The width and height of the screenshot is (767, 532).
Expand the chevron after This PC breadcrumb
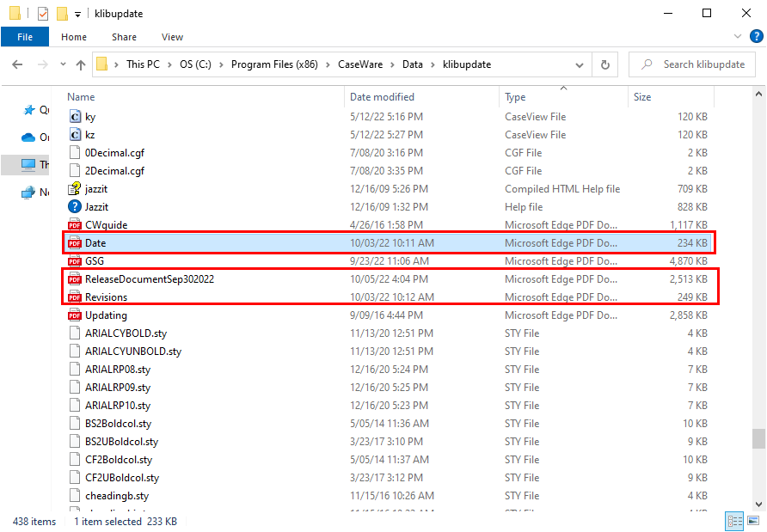point(169,64)
